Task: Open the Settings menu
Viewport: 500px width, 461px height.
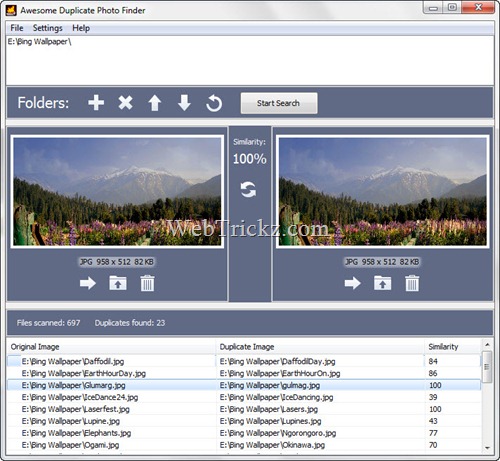Action: [48, 28]
